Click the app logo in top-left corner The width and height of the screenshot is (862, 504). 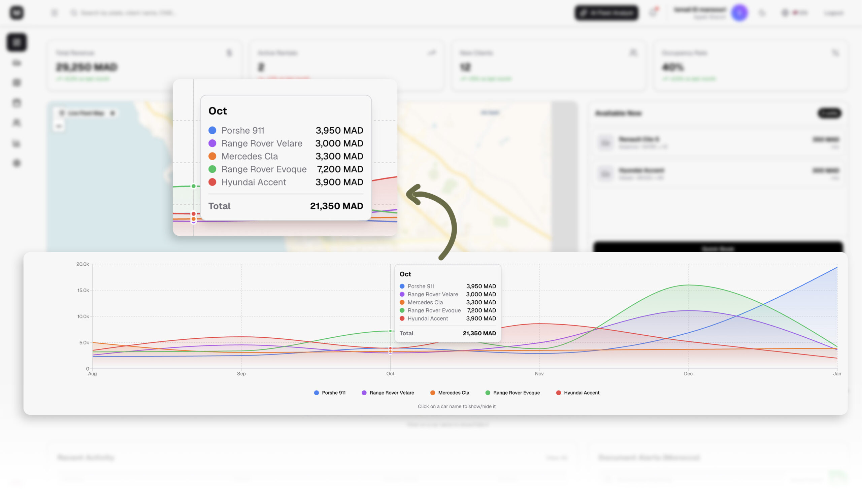[x=16, y=13]
